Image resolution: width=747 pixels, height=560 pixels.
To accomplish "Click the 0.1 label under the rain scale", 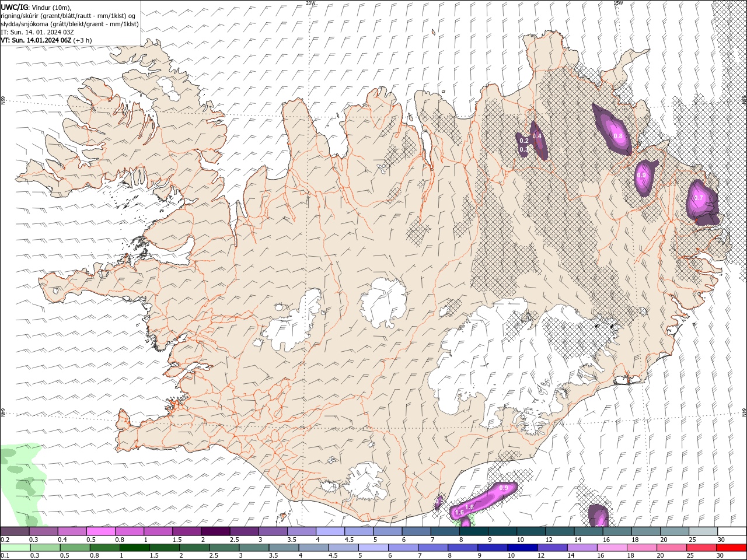I will point(5,556).
